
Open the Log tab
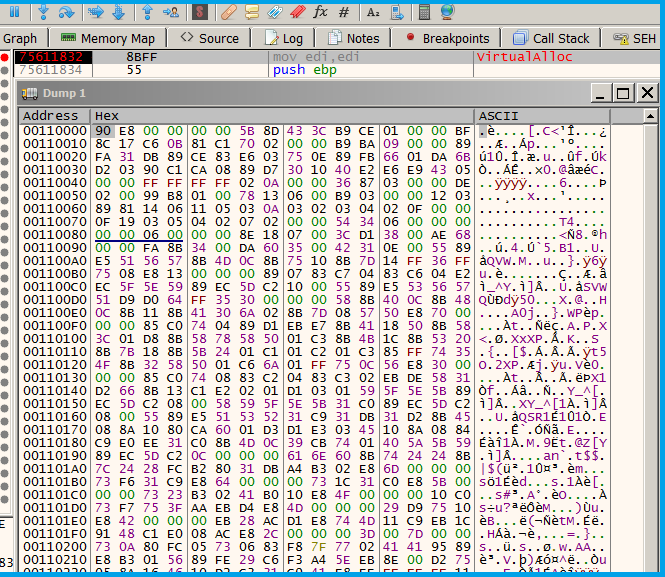point(285,38)
